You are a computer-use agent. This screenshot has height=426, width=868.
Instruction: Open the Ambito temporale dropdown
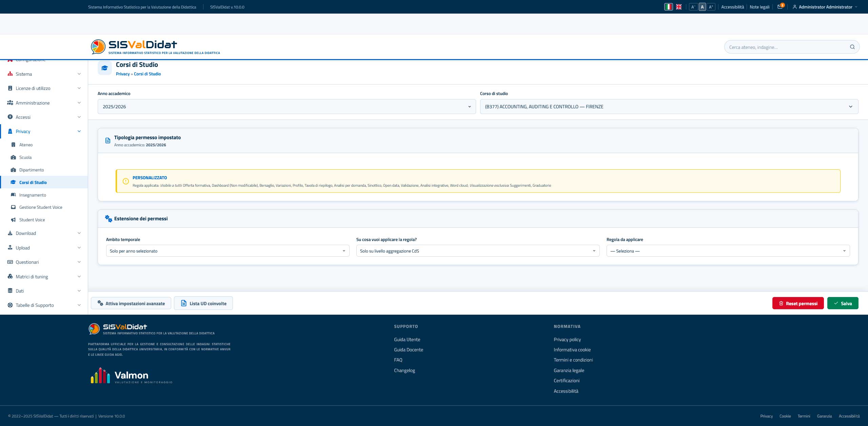pyautogui.click(x=228, y=251)
